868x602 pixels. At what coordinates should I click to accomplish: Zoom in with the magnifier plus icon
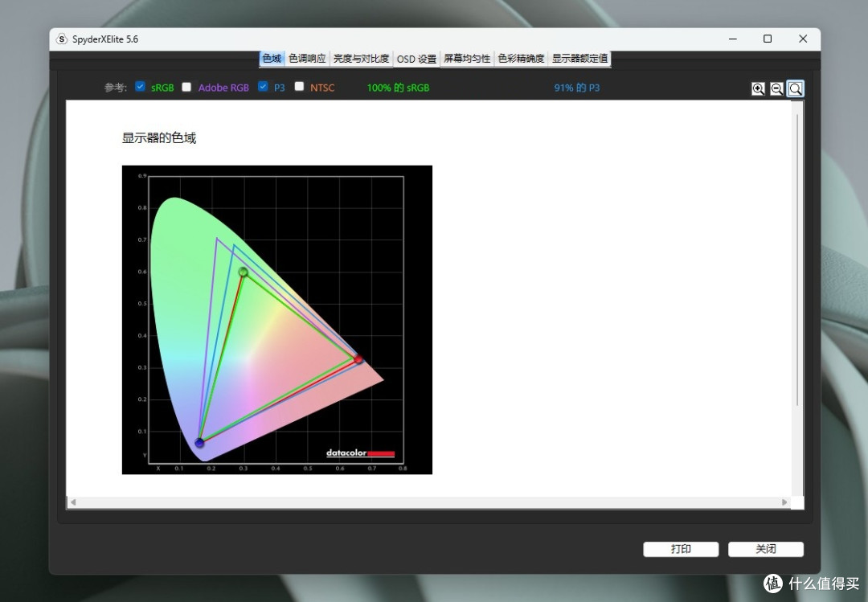point(758,88)
